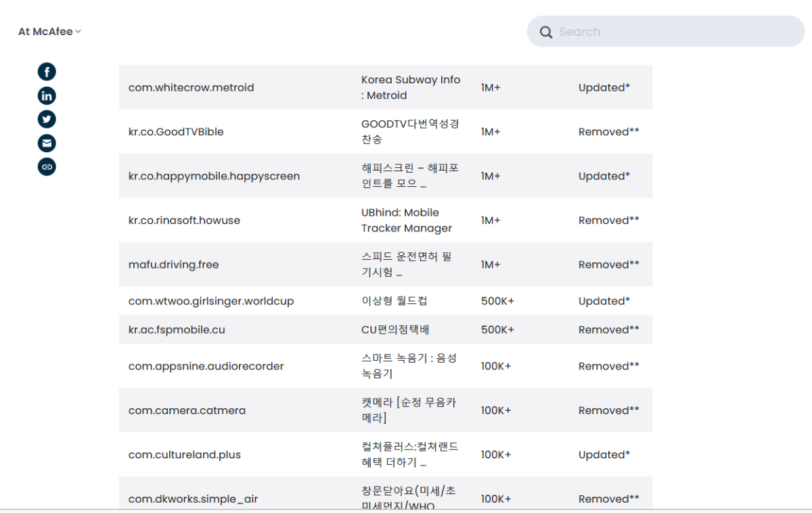812x513 pixels.
Task: Click com.camera.catmera package name
Action: tap(187, 411)
